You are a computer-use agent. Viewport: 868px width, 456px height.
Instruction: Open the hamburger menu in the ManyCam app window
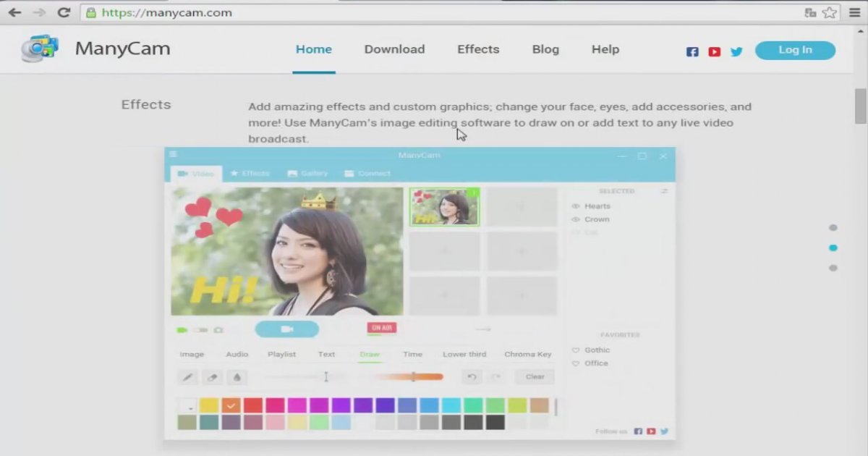(x=173, y=154)
